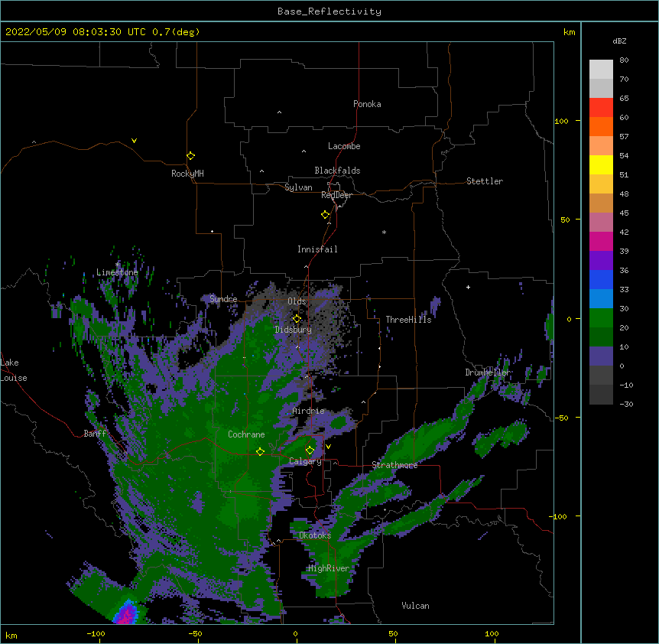
Task: Click the yellow station marker south of RedDeer
Action: (325, 214)
